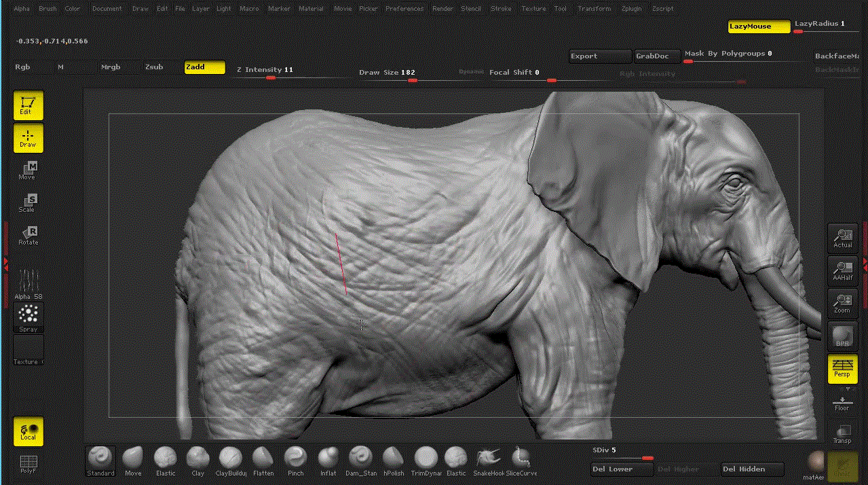
Task: Select the SnakeHook brush
Action: coord(488,461)
